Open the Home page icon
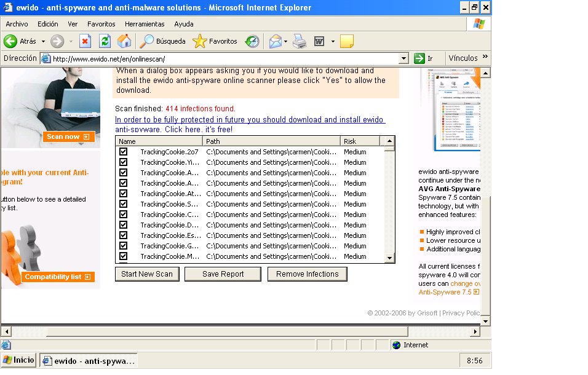The height and width of the screenshot is (375, 588). click(x=124, y=41)
